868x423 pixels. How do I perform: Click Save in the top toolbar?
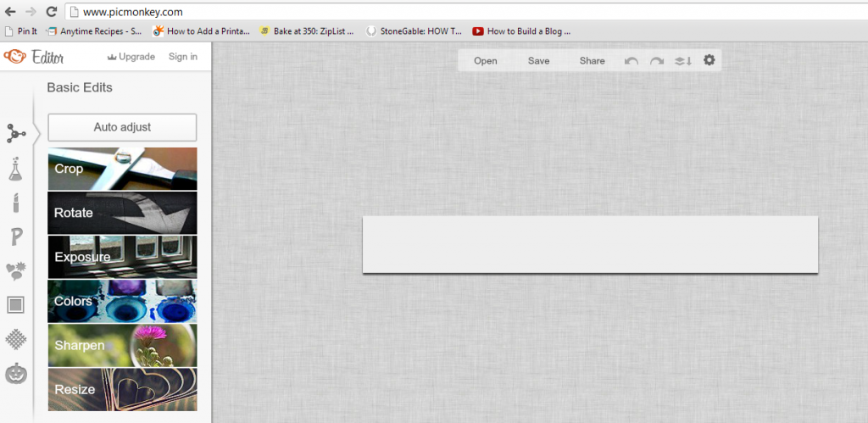pos(538,61)
